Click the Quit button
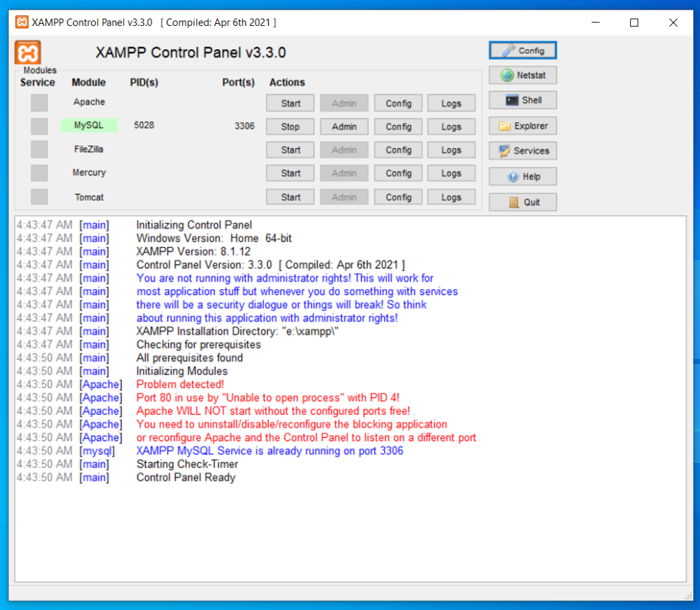Image resolution: width=700 pixels, height=610 pixels. tap(522, 202)
